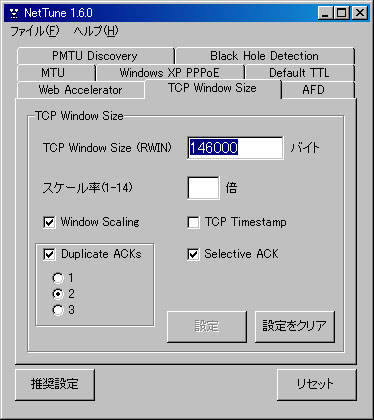The height and width of the screenshot is (420, 374).
Task: Go to the Default TTL tab
Action: point(299,73)
